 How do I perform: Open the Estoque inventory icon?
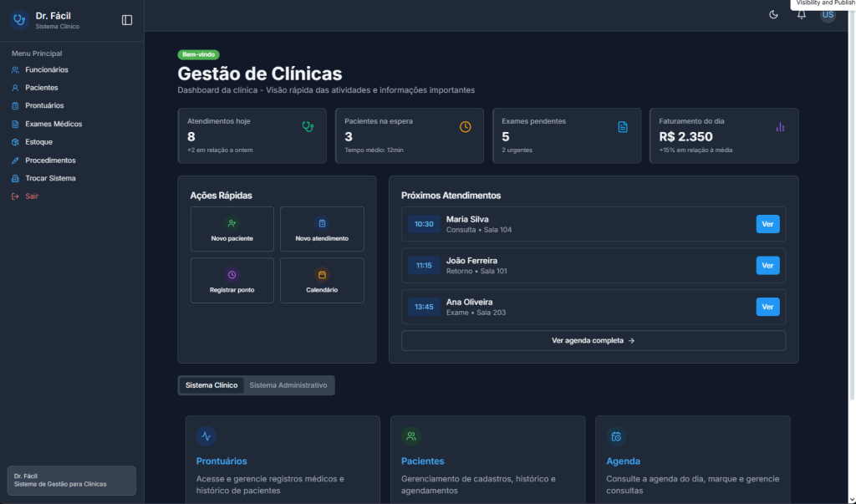click(x=15, y=142)
